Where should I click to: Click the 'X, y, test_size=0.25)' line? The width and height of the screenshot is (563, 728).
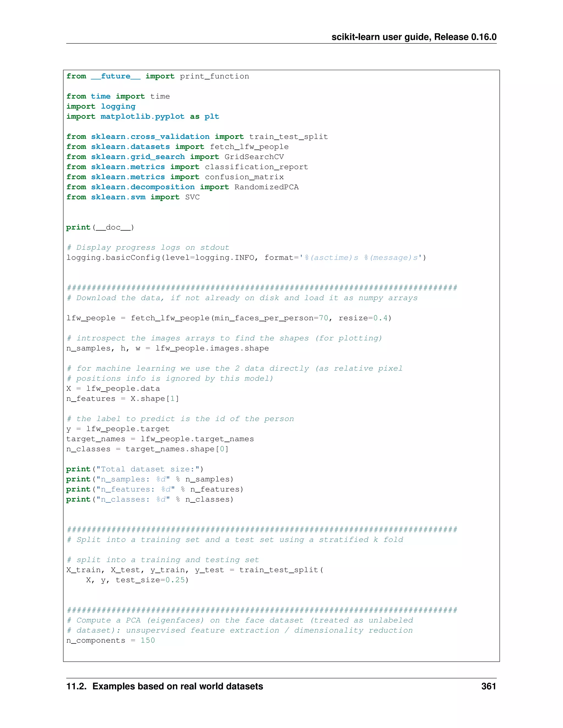[137, 580]
